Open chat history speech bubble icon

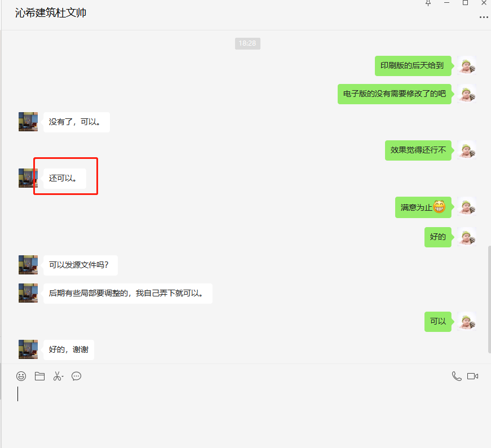click(x=77, y=376)
